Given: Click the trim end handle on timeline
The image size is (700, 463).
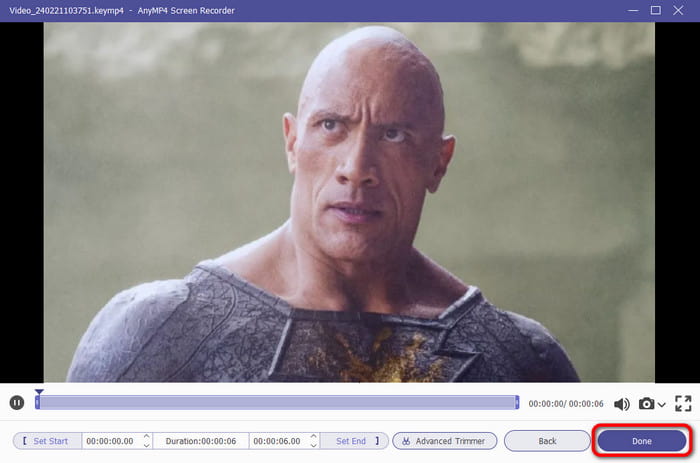Looking at the screenshot, I should [x=517, y=403].
